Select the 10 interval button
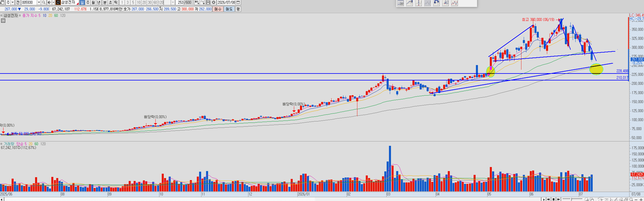The image size is (644, 201). pos(139,2)
